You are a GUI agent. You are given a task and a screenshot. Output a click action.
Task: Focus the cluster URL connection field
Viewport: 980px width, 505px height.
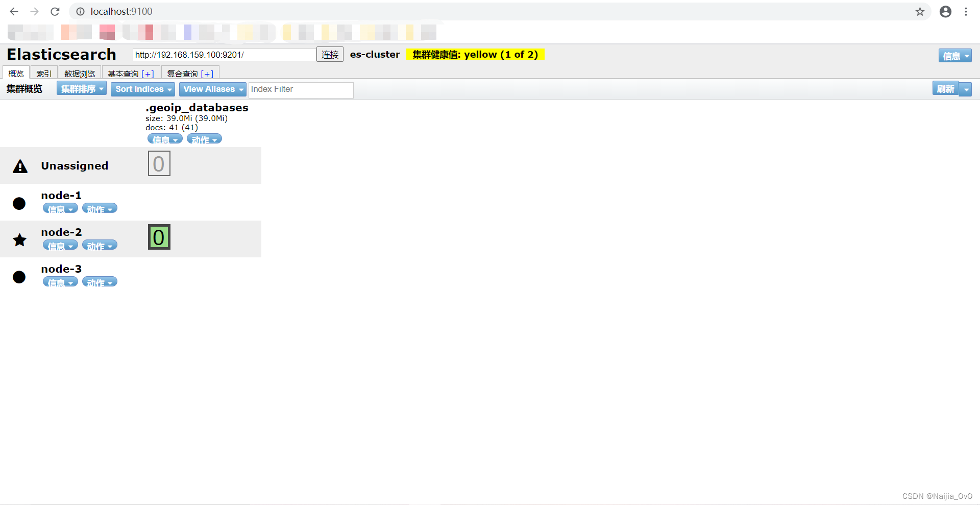click(224, 55)
